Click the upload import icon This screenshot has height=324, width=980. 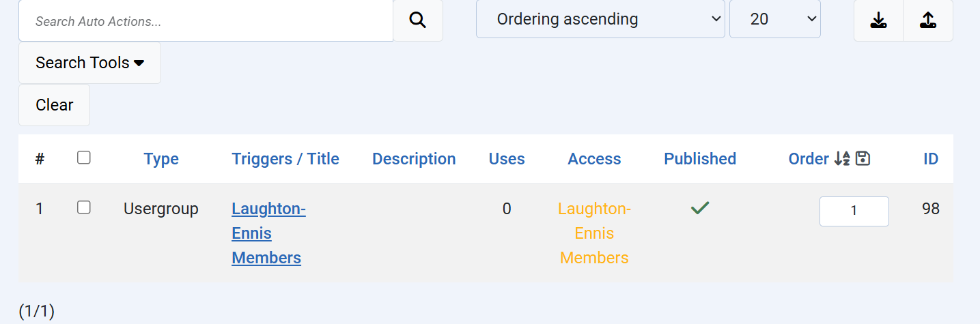tap(927, 20)
